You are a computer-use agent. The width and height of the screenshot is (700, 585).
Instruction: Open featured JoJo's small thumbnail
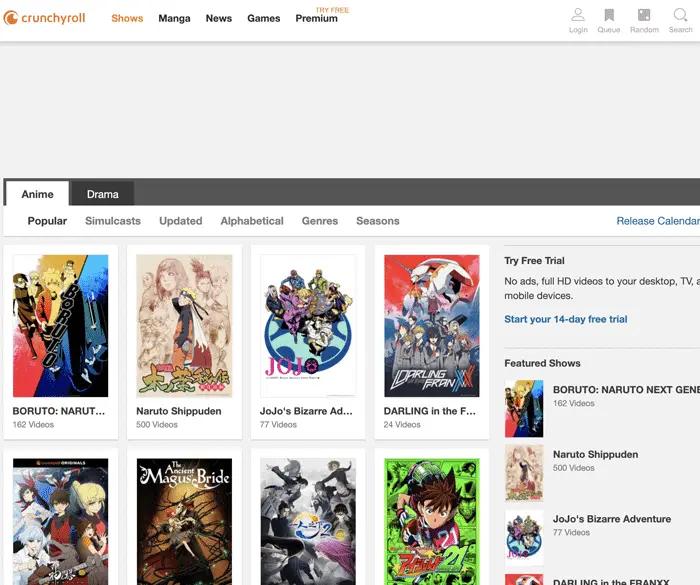point(524,538)
